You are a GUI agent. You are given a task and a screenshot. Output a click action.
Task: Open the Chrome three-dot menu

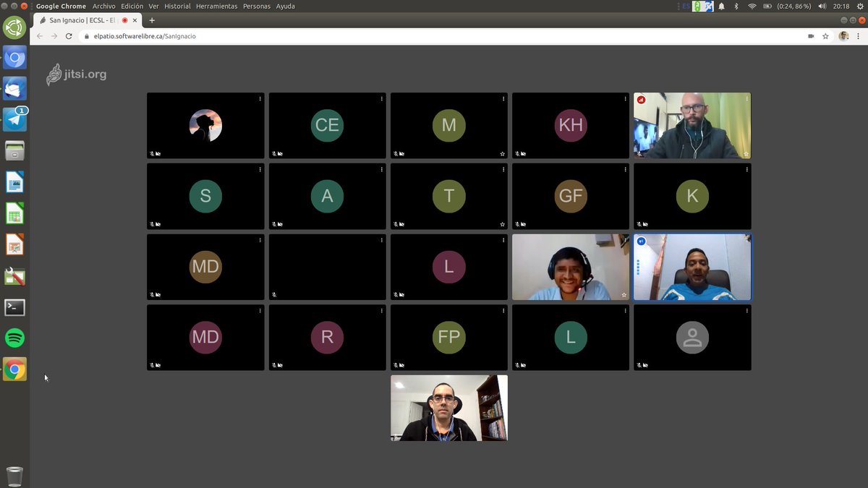(x=858, y=36)
